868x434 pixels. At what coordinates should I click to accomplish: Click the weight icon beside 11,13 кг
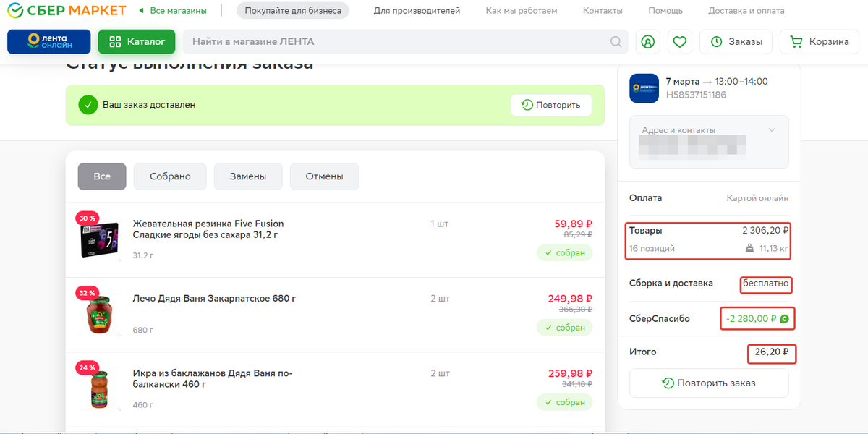[x=749, y=248]
